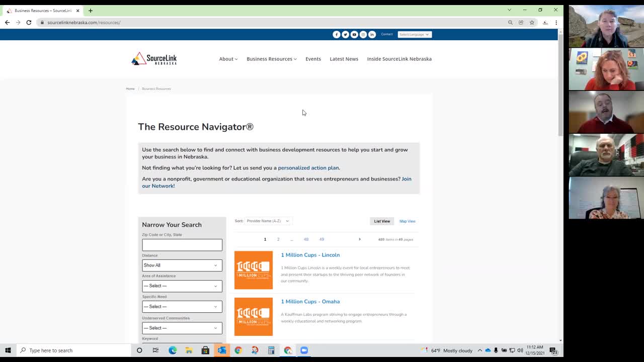Open the Events menu item
Image resolution: width=644 pixels, height=362 pixels.
[x=313, y=59]
